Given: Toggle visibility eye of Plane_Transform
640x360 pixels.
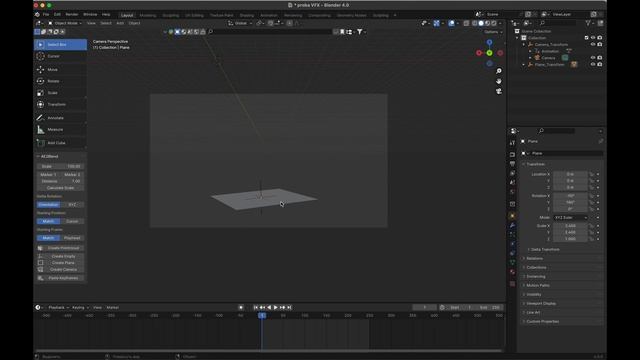Looking at the screenshot, I should click(593, 64).
